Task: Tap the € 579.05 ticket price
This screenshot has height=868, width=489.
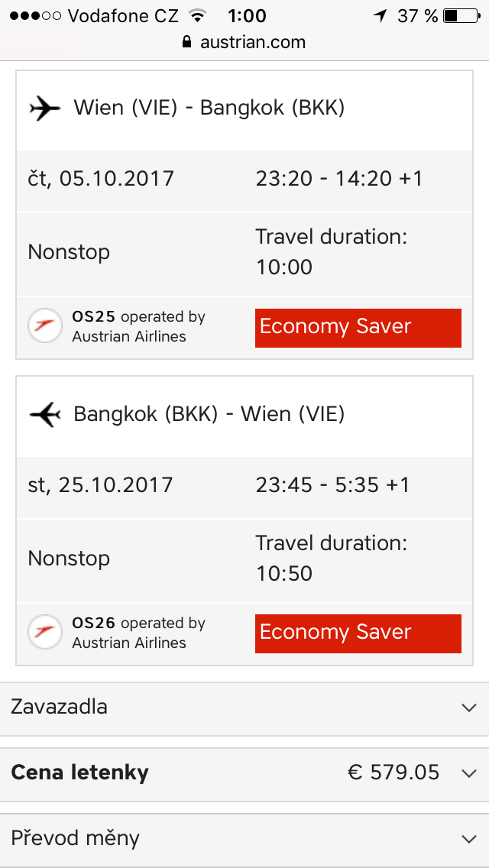Action: (x=393, y=772)
